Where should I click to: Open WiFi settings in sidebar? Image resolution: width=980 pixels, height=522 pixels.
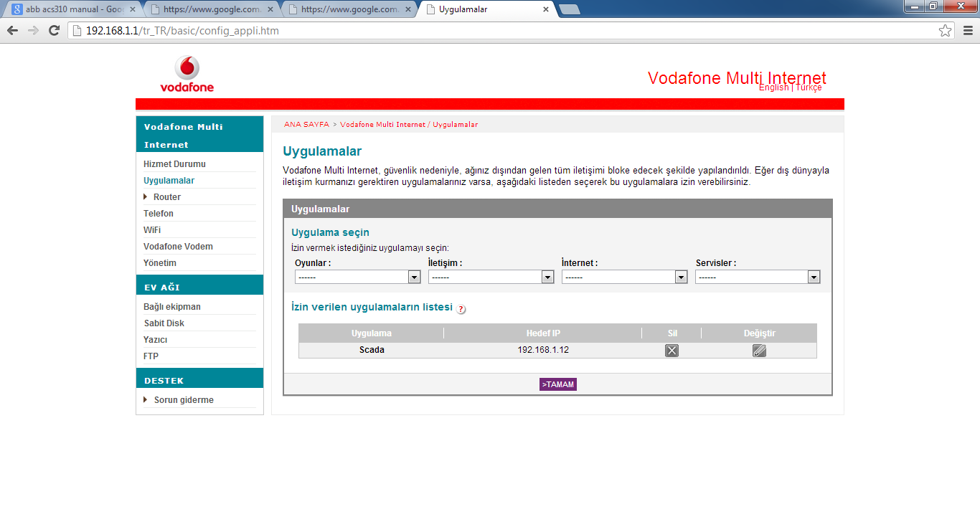[152, 230]
